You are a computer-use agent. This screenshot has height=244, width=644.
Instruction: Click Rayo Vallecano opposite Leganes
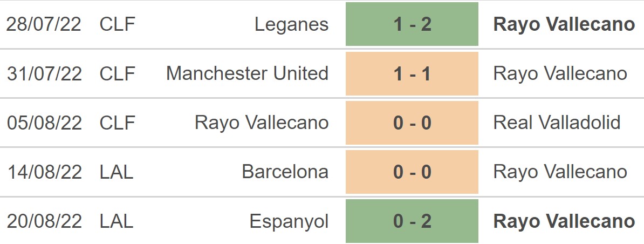[x=564, y=24]
